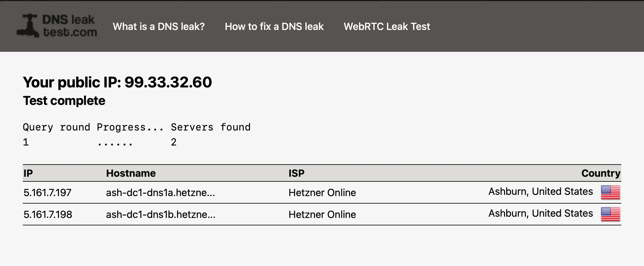Start the WebRTC Leak Test
Screen dimensions: 644x266
point(387,27)
